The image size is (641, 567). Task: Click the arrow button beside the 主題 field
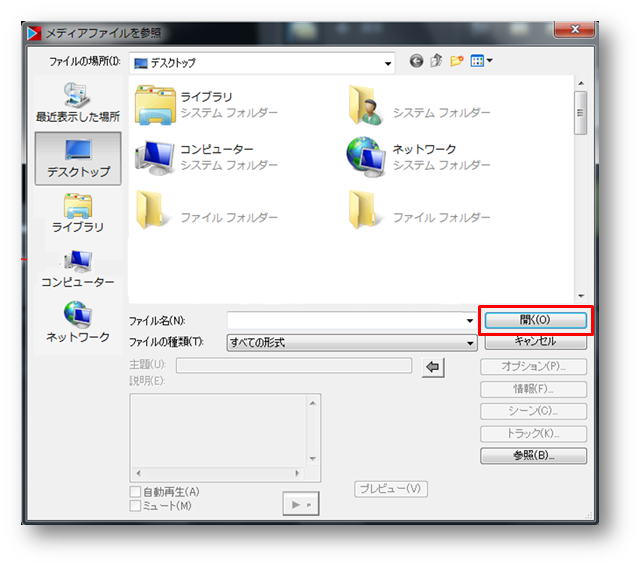click(x=433, y=367)
